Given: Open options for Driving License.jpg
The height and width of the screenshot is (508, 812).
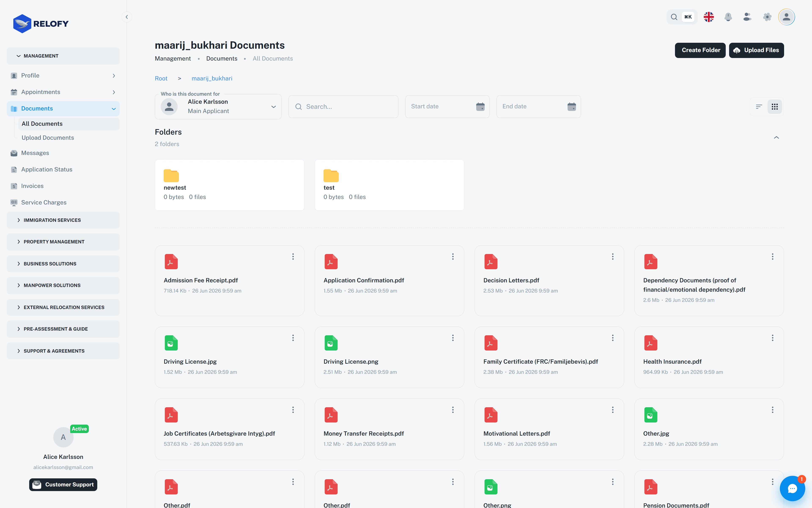Looking at the screenshot, I should pyautogui.click(x=293, y=338).
